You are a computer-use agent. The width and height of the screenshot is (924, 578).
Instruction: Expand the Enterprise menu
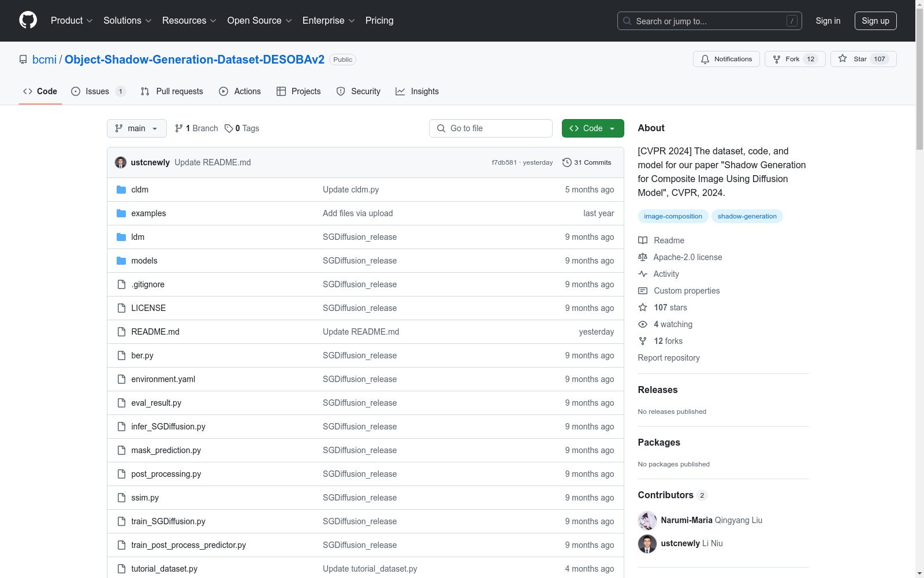pyautogui.click(x=329, y=20)
